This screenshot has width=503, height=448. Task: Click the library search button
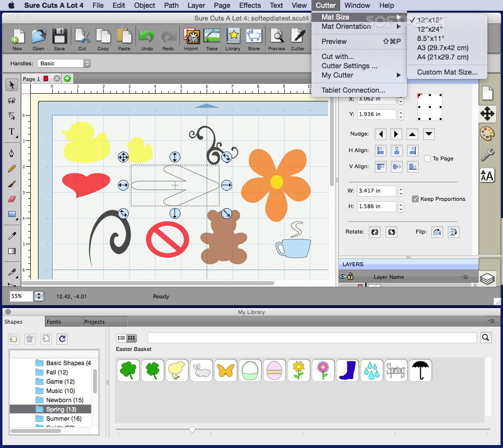[485, 337]
